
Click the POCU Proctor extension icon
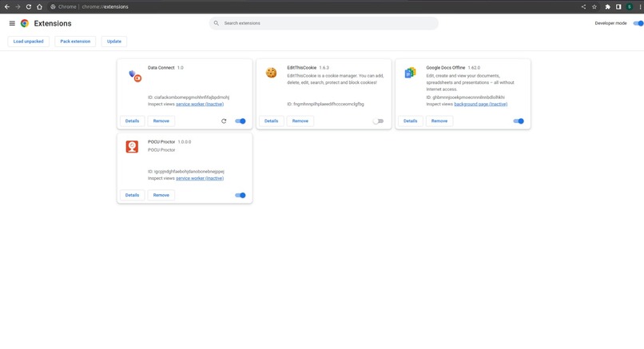click(x=132, y=147)
